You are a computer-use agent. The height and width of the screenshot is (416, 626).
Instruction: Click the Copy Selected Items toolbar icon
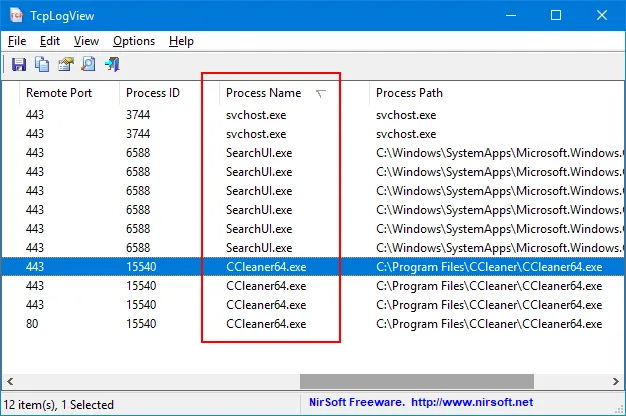[x=42, y=64]
